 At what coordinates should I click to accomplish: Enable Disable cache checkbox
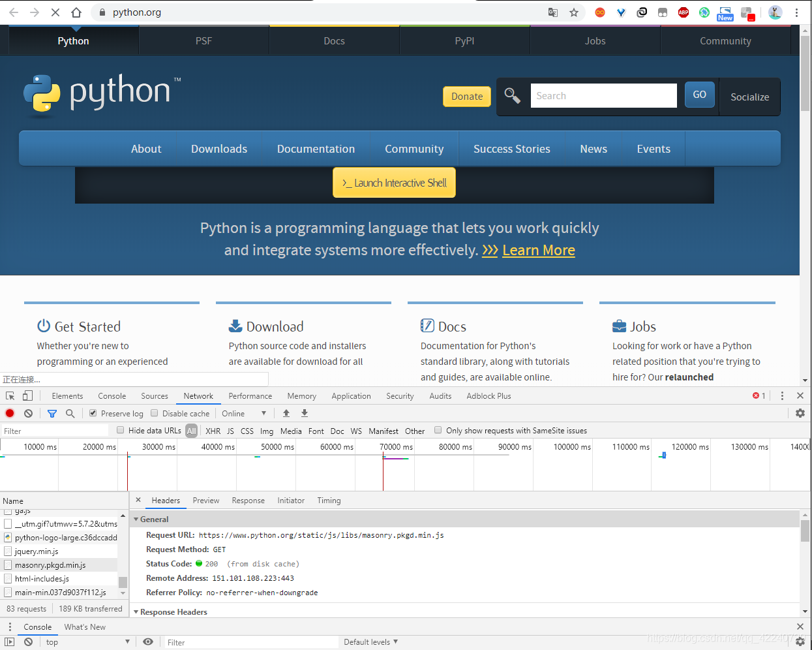[x=155, y=413]
